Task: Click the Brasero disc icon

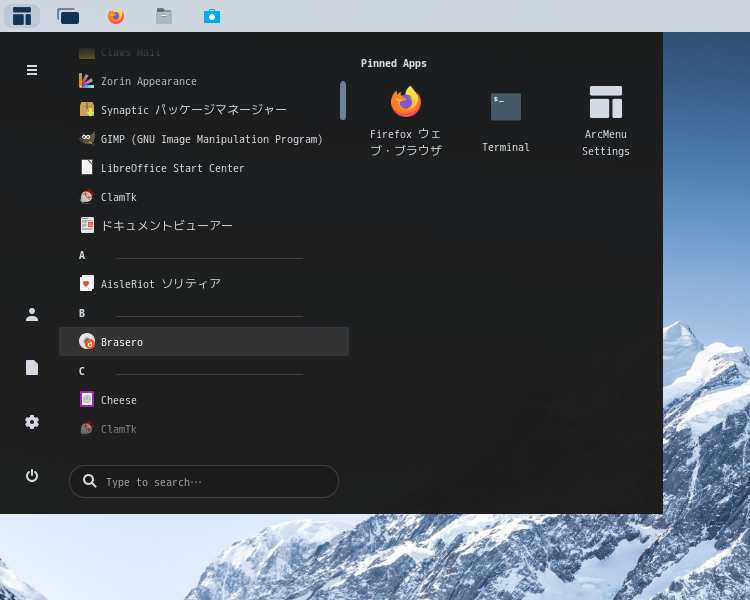Action: (87, 341)
